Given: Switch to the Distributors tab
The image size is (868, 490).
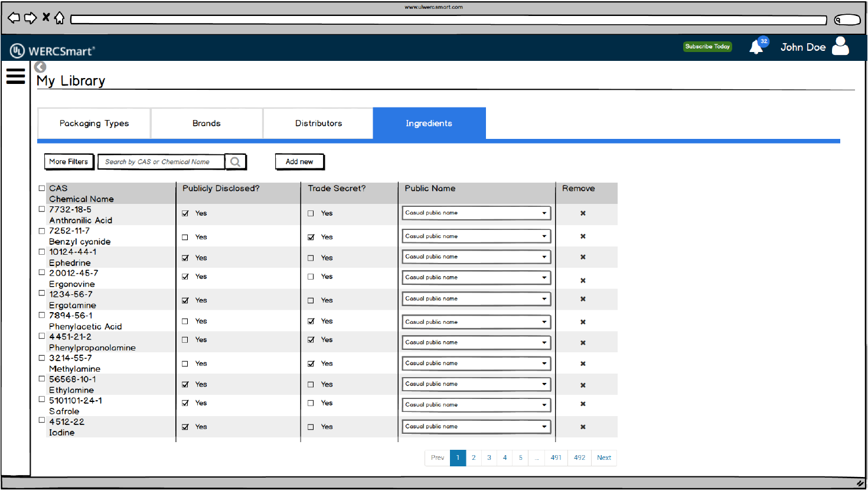Looking at the screenshot, I should click(x=318, y=124).
